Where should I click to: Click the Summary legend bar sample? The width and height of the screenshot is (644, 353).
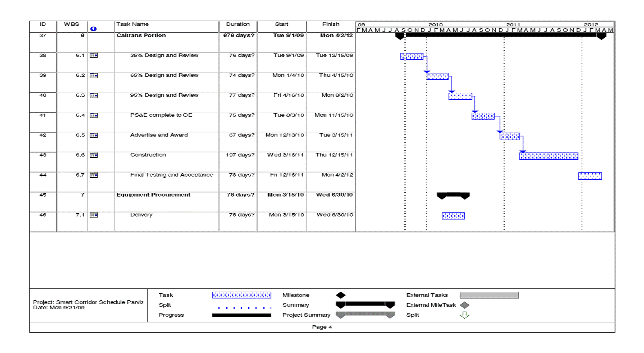[x=365, y=305]
